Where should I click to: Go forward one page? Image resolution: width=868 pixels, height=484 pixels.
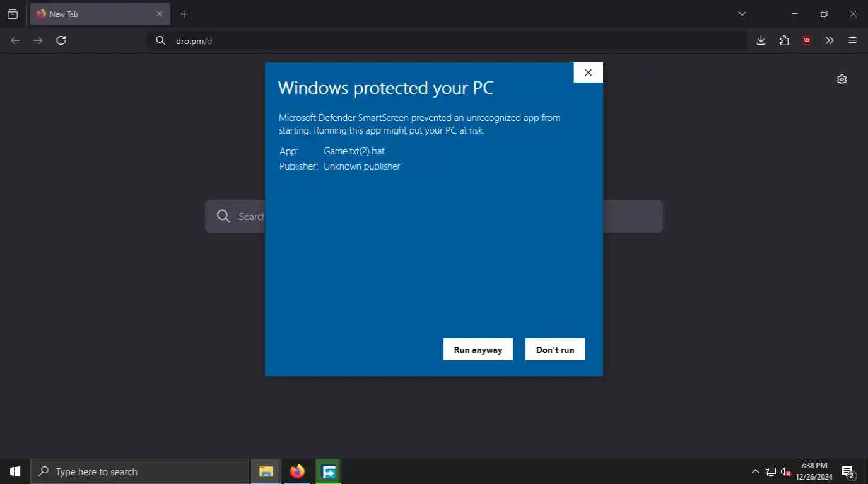pyautogui.click(x=38, y=40)
